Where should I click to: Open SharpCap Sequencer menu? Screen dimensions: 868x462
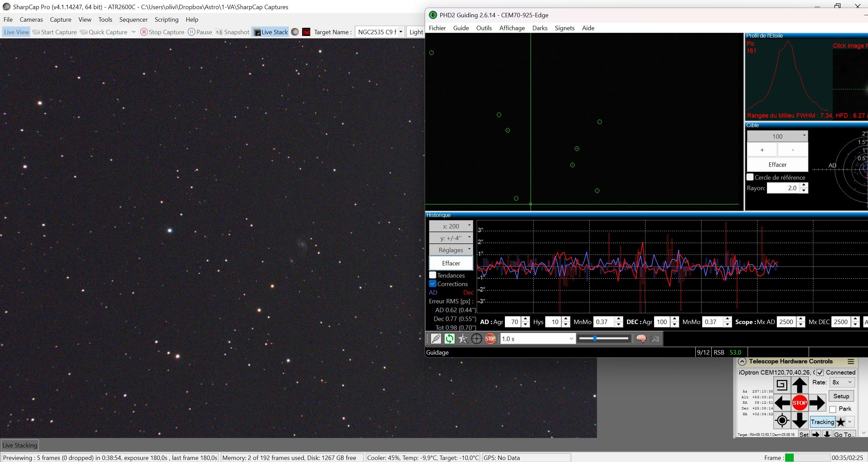pyautogui.click(x=133, y=19)
